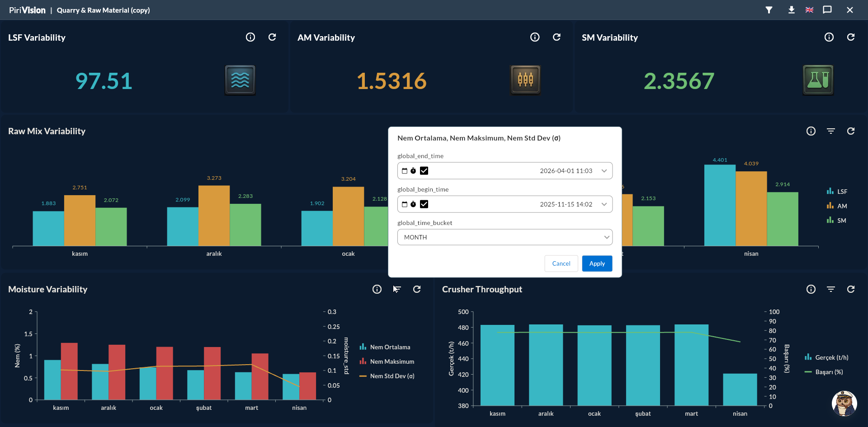868x427 pixels.
Task: Toggle the AM series in legend
Action: pyautogui.click(x=837, y=206)
